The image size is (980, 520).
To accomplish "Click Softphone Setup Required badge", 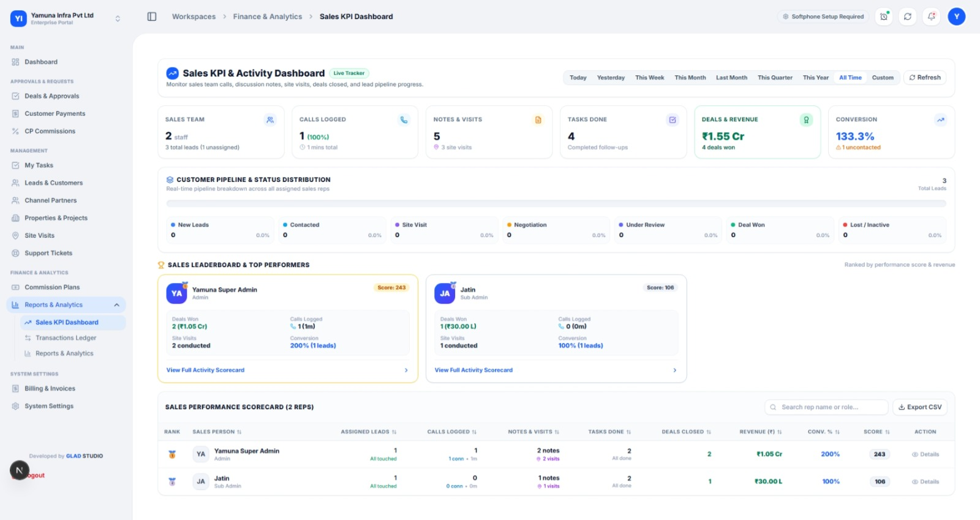I will (x=823, y=17).
